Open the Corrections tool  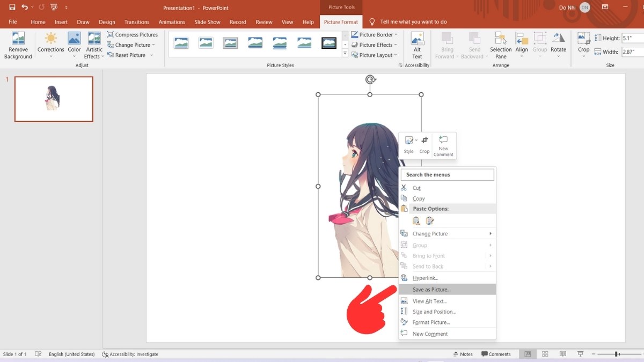(50, 46)
